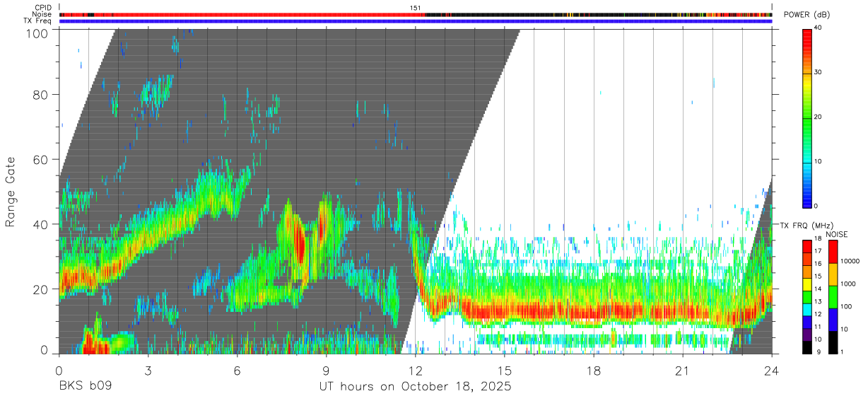Click the 1000 label on noise scale
Image resolution: width=868 pixels, height=401 pixels.
pos(847,284)
